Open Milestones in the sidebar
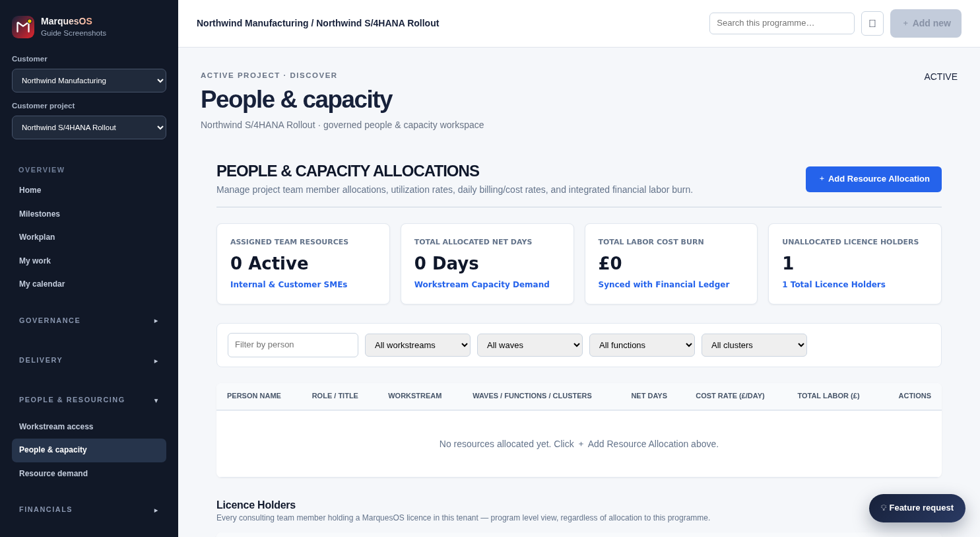The image size is (980, 537). click(89, 214)
